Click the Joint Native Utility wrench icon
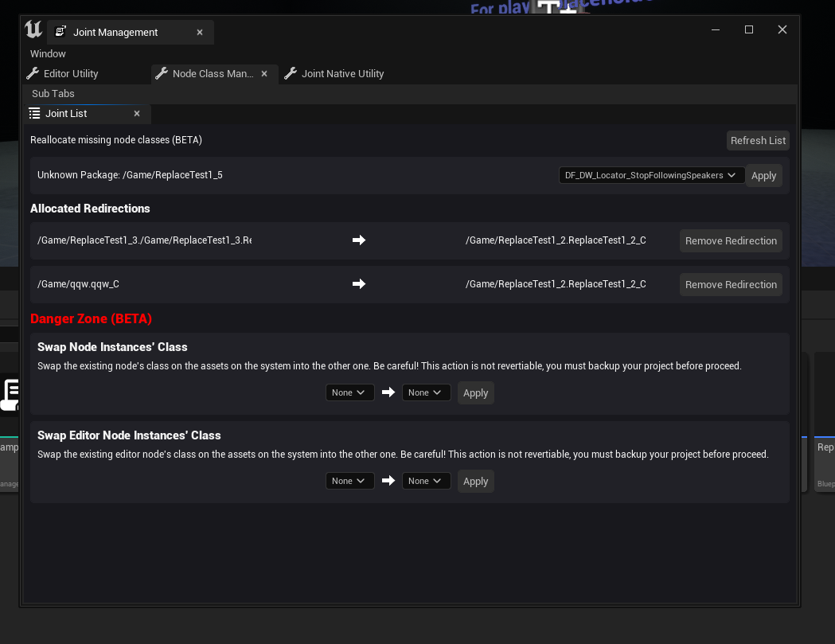Viewport: 835px width, 644px height. [x=291, y=74]
